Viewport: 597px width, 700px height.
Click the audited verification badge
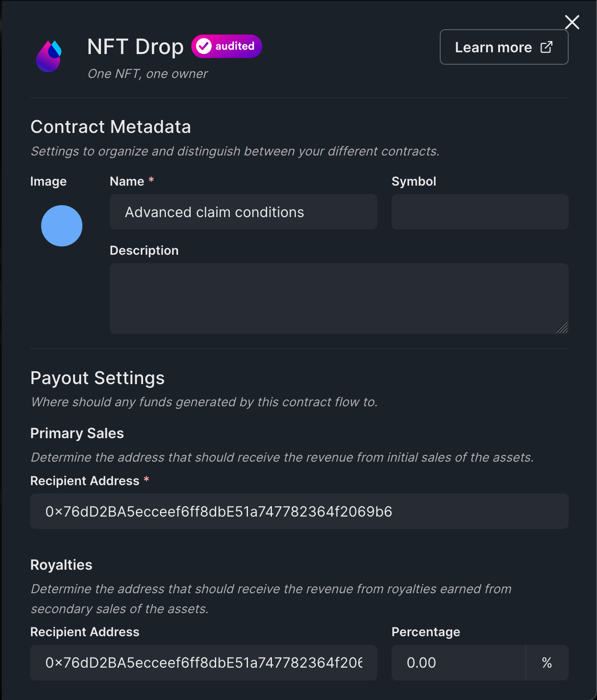pos(226,46)
